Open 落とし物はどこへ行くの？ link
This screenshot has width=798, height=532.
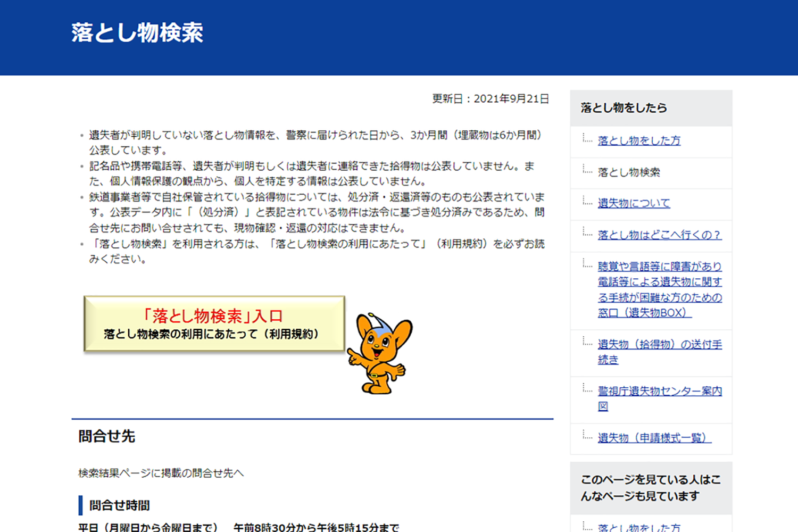click(659, 235)
